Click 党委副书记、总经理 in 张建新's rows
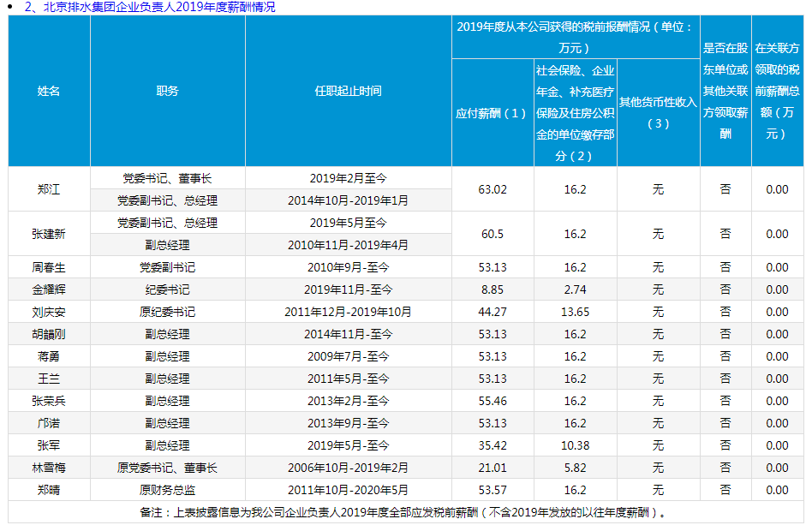The image size is (812, 531). click(167, 224)
